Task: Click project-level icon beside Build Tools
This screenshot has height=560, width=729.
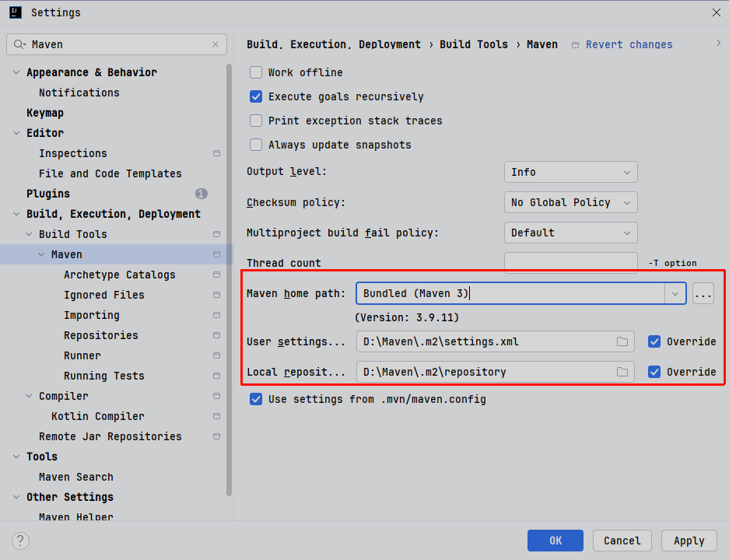Action: [216, 234]
